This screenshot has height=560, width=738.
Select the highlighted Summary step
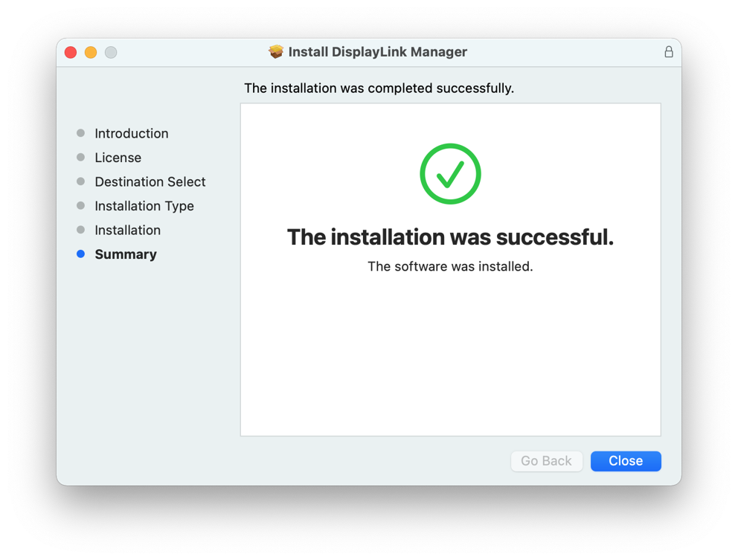click(x=125, y=254)
